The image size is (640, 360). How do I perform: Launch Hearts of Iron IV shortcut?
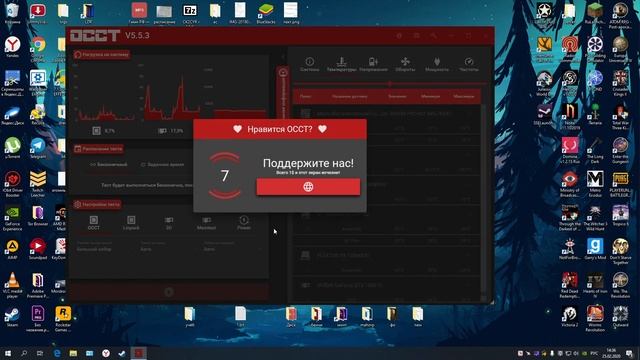point(595,285)
